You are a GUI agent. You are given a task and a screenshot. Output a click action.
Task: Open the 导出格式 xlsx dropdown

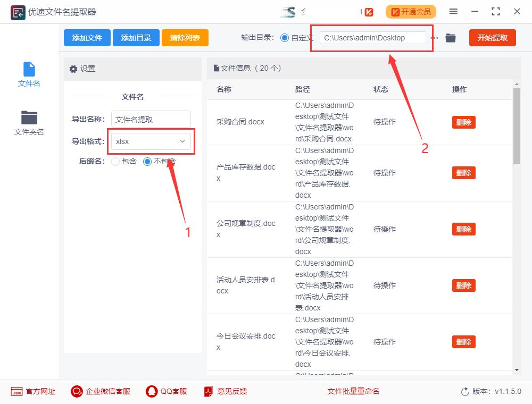(151, 141)
